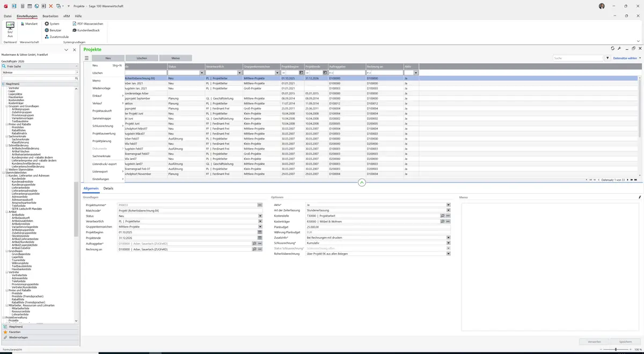The image size is (644, 354).
Task: Open the Gruppenkennzeichen dropdown in the form
Action: coord(260,227)
